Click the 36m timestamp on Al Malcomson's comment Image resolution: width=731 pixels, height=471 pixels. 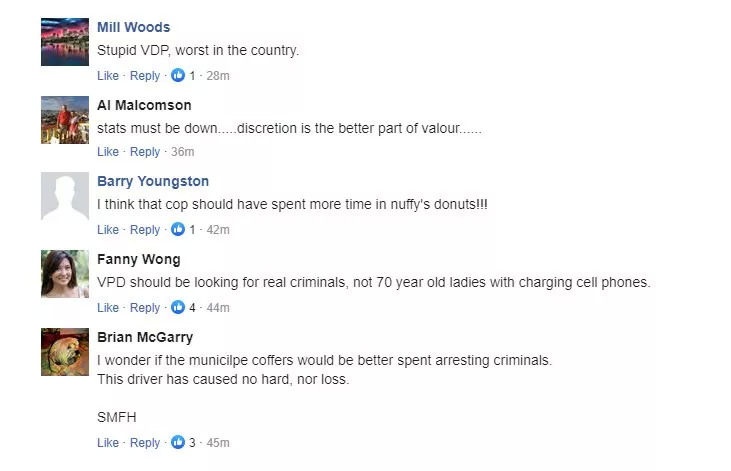pyautogui.click(x=183, y=152)
